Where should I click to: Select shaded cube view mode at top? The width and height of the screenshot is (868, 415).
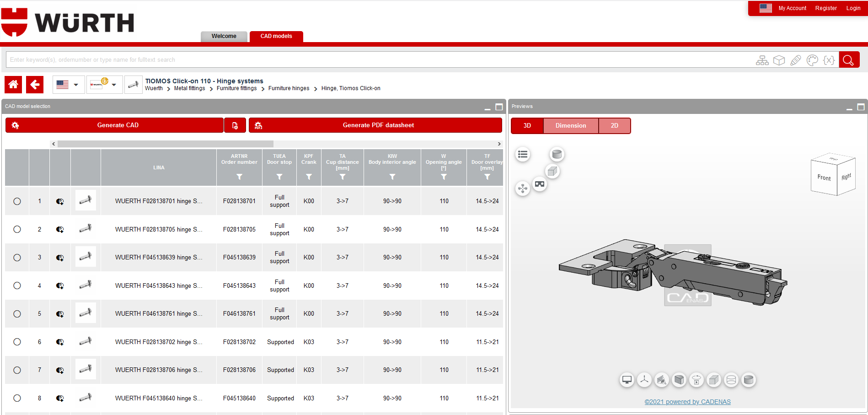click(x=552, y=172)
